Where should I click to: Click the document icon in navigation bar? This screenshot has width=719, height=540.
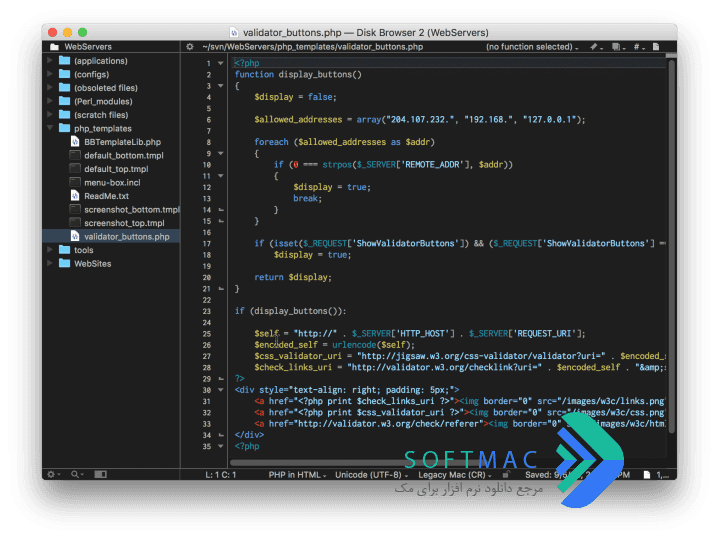[656, 47]
